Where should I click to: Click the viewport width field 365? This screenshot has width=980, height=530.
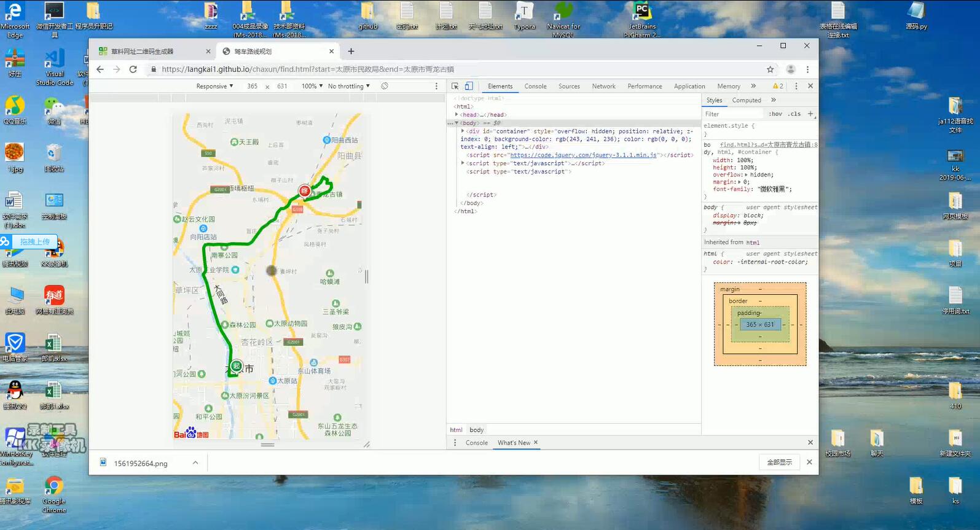coord(252,86)
